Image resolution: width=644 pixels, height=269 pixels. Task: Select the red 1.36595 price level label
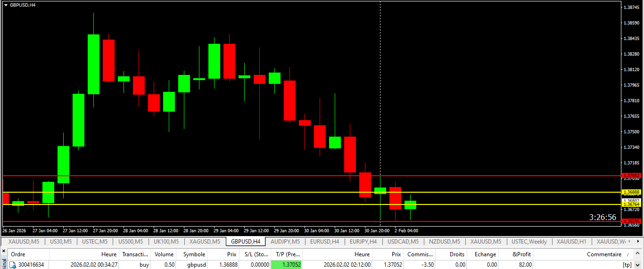[x=631, y=221]
